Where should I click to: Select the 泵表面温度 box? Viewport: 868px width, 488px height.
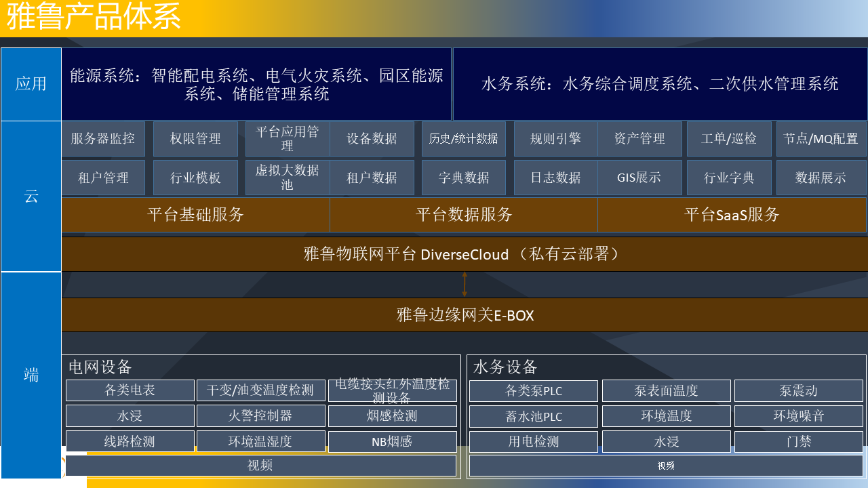coord(667,391)
